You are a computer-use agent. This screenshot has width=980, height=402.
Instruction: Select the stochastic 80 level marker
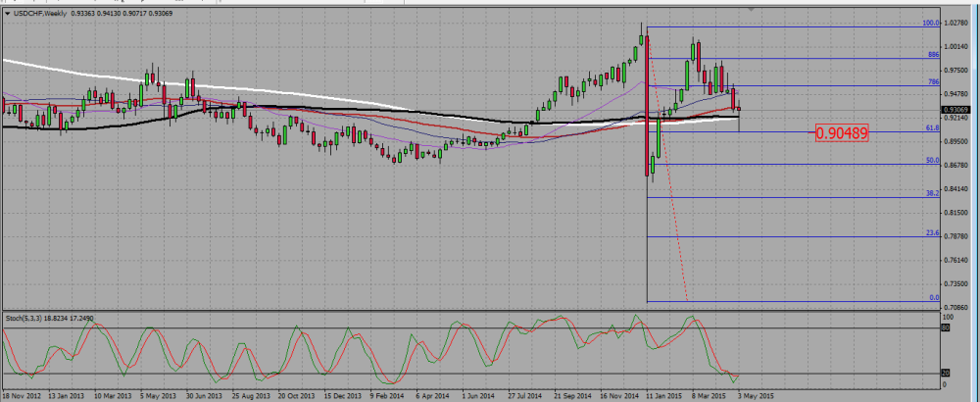pos(946,327)
